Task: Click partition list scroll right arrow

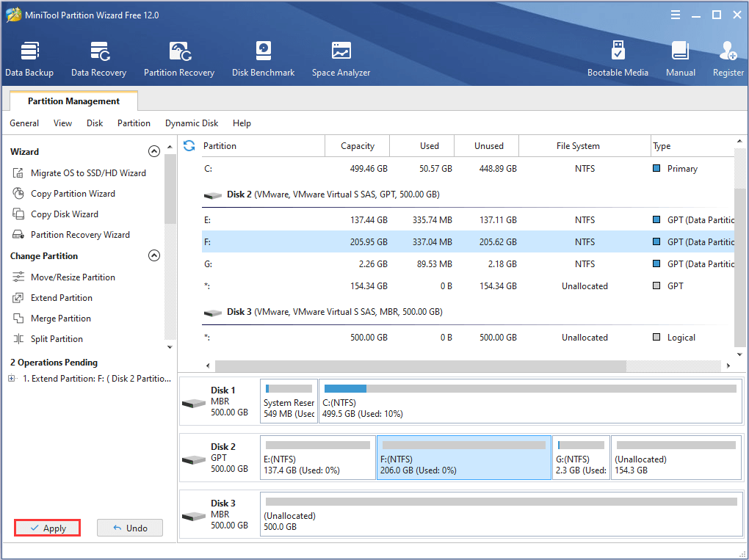Action: (728, 366)
